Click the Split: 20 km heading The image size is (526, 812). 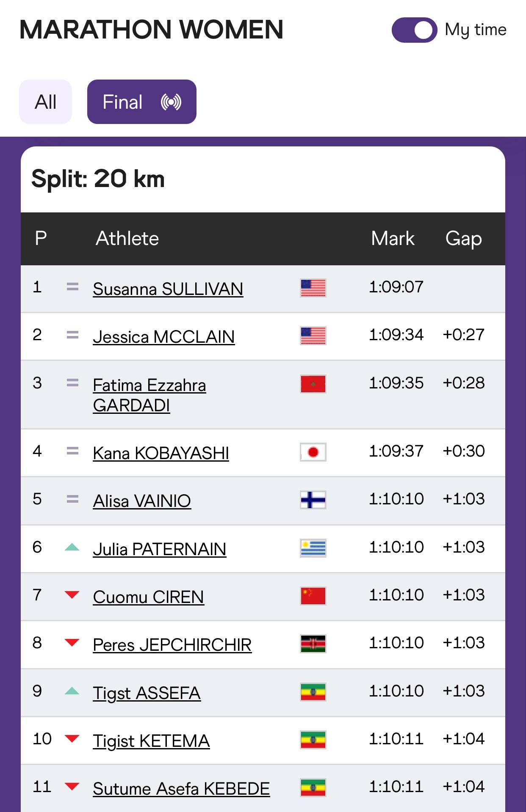pos(98,179)
